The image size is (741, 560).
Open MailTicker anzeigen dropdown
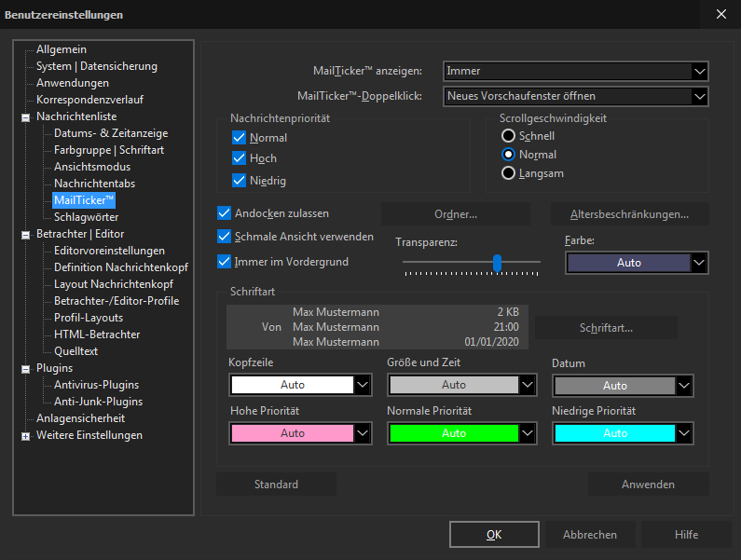coord(576,72)
